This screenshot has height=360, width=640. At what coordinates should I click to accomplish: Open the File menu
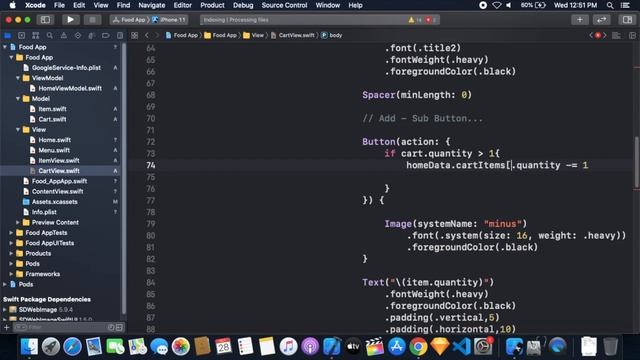tap(59, 5)
